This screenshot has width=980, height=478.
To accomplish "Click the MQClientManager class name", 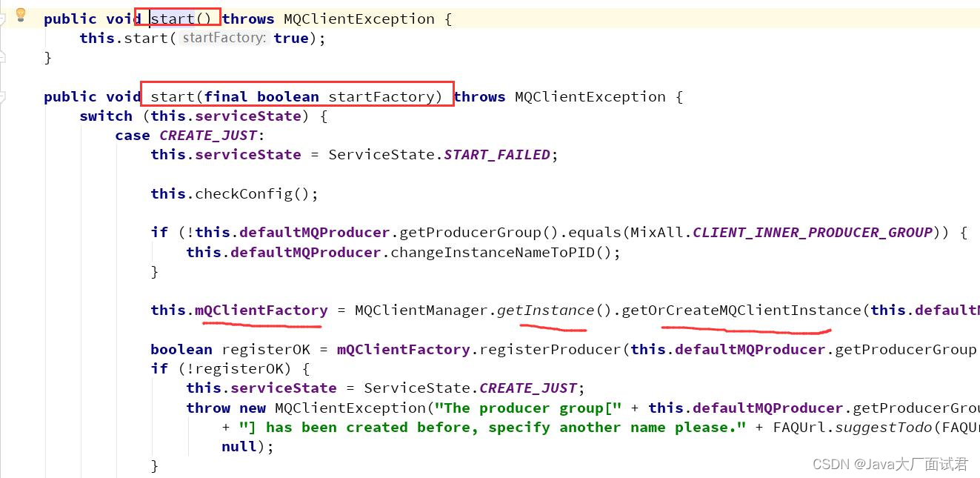I will pyautogui.click(x=421, y=310).
